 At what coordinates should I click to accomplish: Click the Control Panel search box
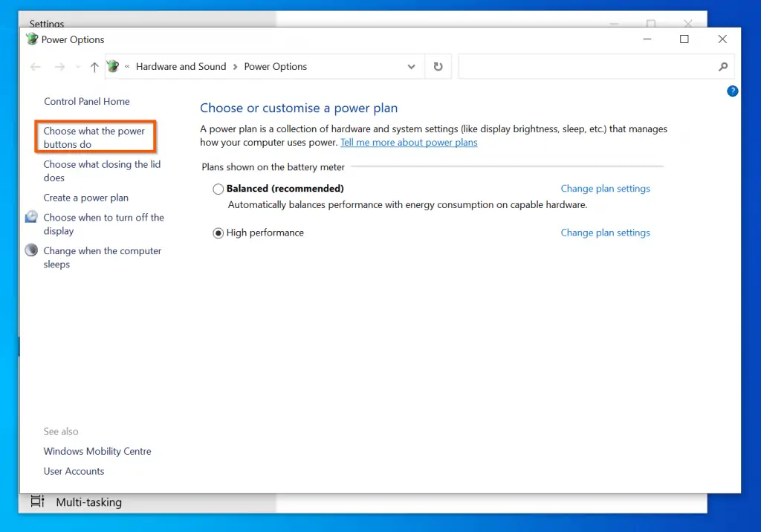[x=587, y=67]
